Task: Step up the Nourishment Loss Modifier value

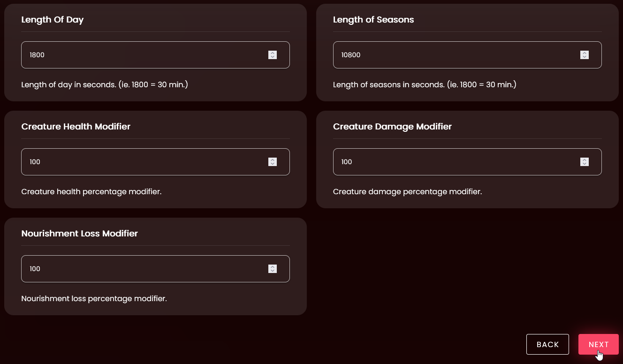Action: (x=273, y=266)
